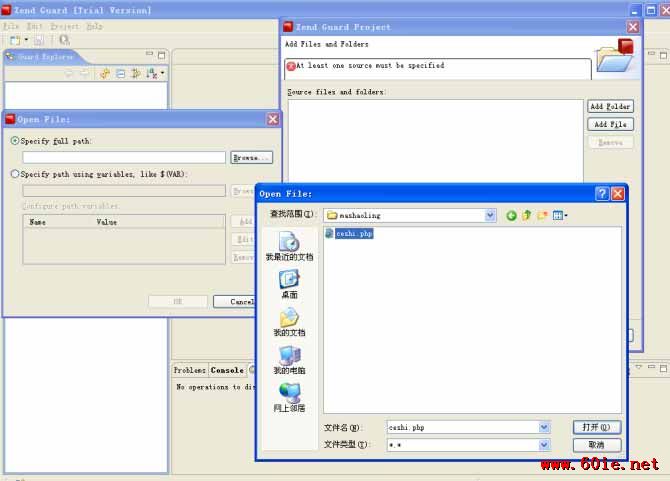Open the mashaoling look-in folder dropdown
The height and width of the screenshot is (481, 670).
coord(490,215)
